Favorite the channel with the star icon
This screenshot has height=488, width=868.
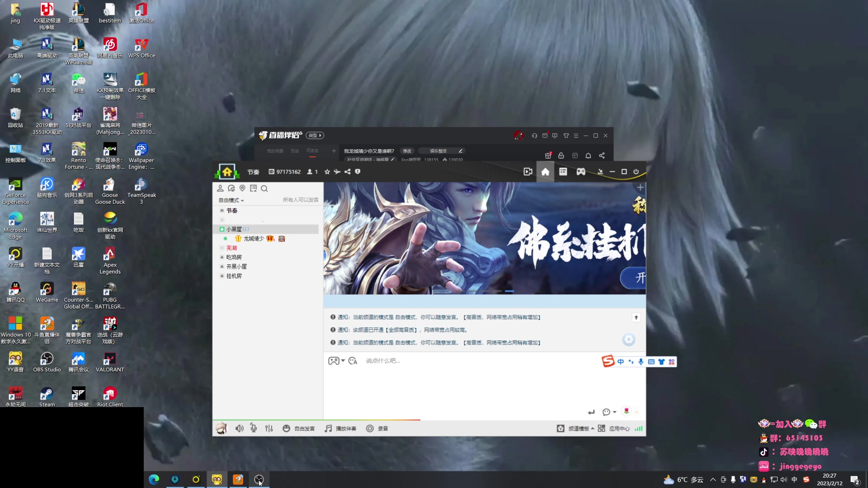pos(327,172)
